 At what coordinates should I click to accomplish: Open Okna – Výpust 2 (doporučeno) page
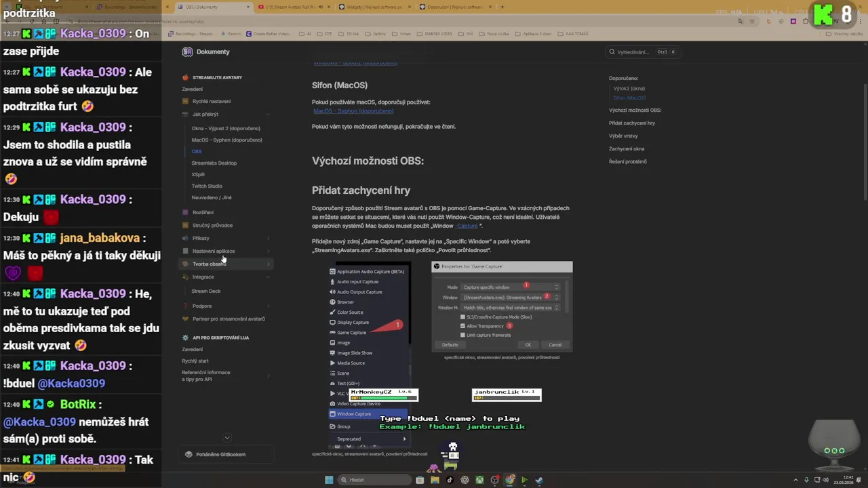pos(226,128)
